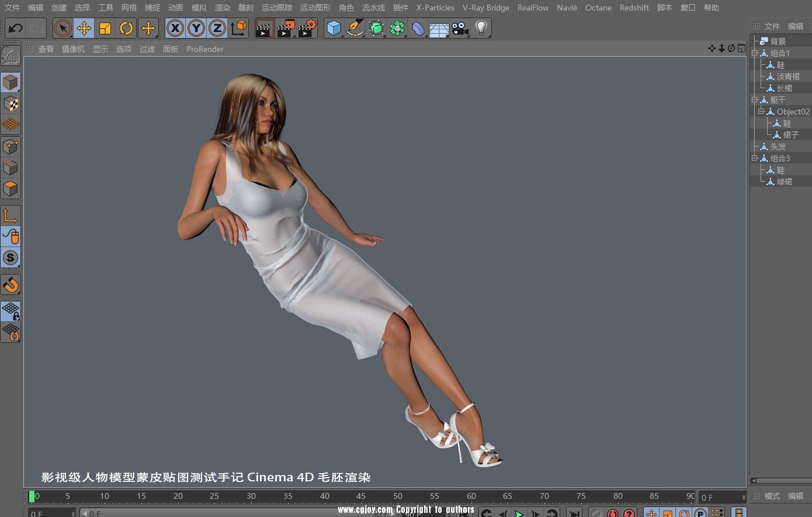Add a Light object
The width and height of the screenshot is (812, 517).
[x=481, y=28]
